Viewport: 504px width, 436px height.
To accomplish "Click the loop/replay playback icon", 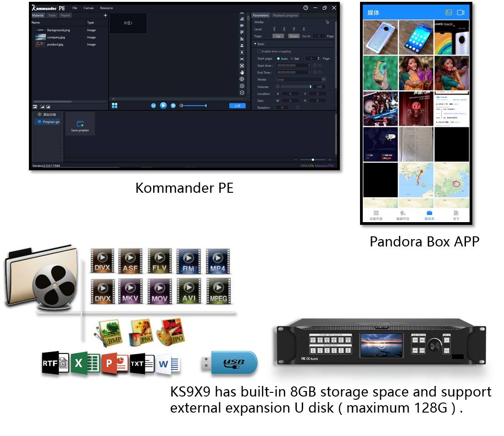I will 173,106.
